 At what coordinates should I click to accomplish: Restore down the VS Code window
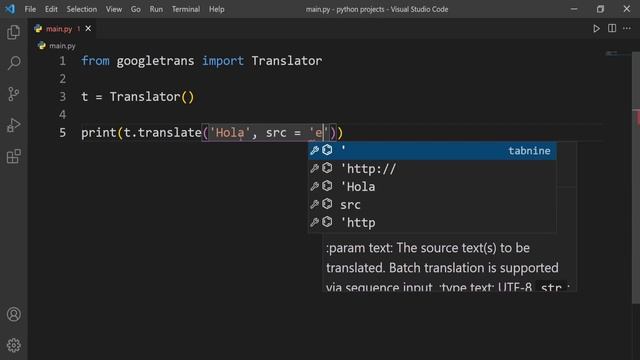click(x=600, y=9)
